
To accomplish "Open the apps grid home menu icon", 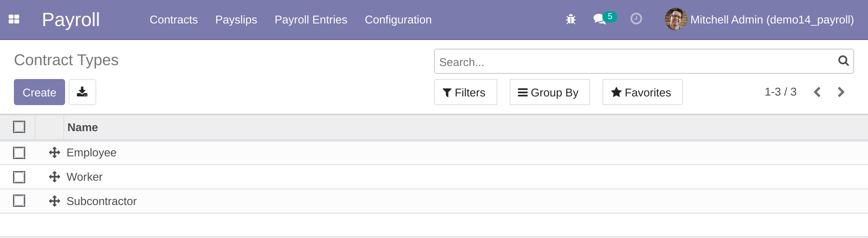I will 14,20.
